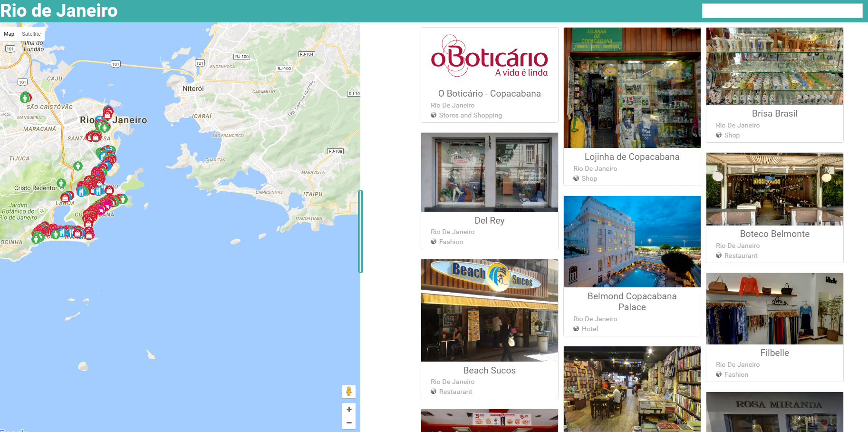
Task: Open Belmond Copacabana Palace title
Action: [632, 302]
